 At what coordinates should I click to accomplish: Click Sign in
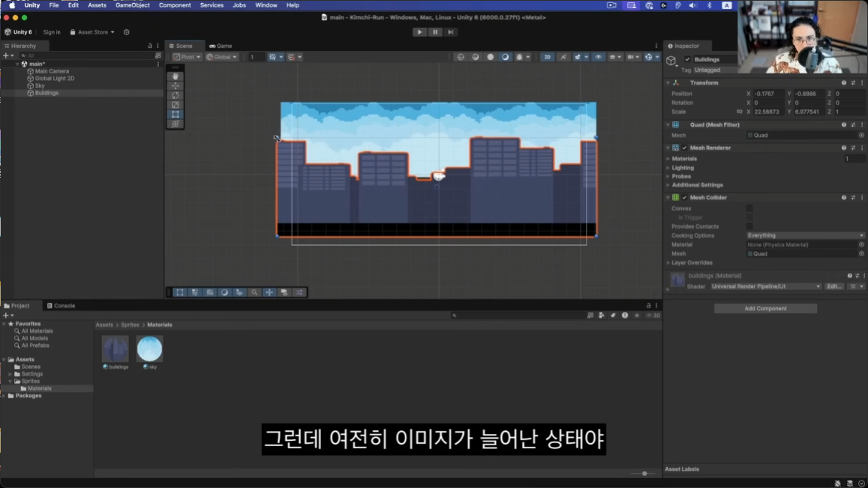(52, 32)
